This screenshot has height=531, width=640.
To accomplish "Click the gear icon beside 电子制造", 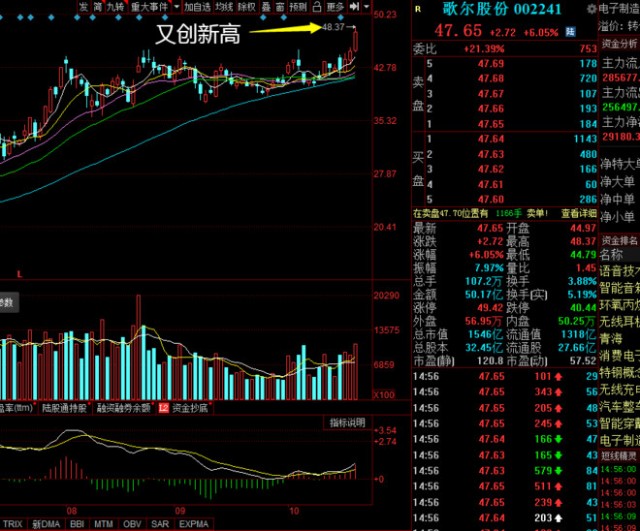I will [x=591, y=9].
